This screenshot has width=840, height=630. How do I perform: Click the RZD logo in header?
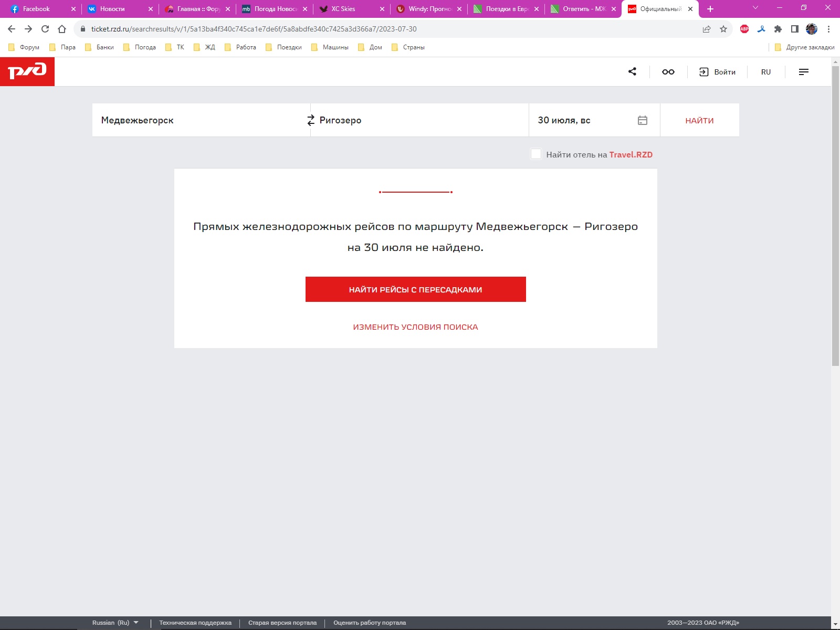(27, 71)
